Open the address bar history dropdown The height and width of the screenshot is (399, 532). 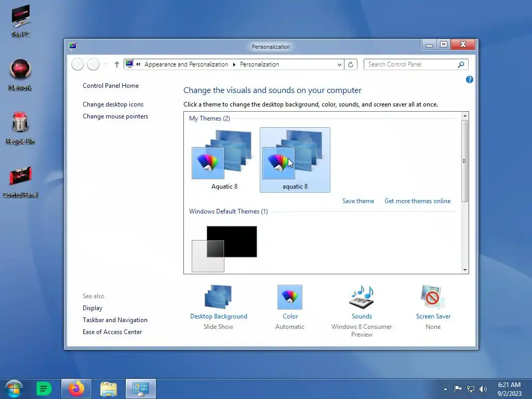point(339,64)
